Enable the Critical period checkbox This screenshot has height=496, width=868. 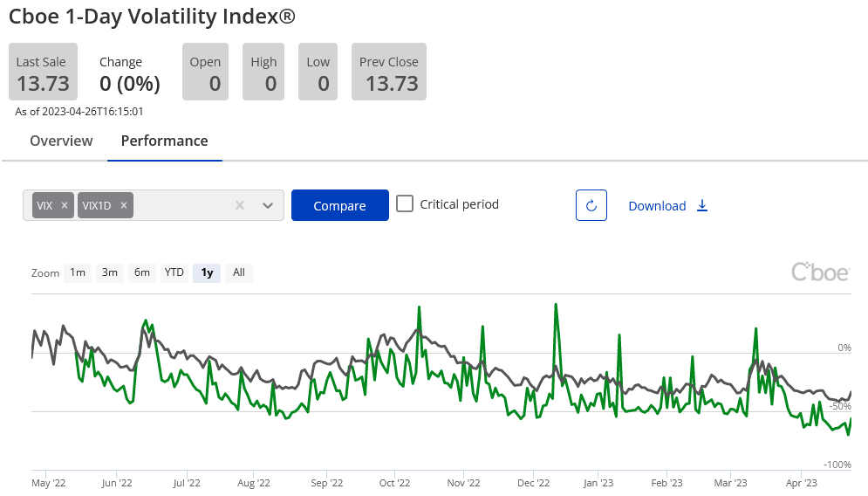click(x=405, y=204)
